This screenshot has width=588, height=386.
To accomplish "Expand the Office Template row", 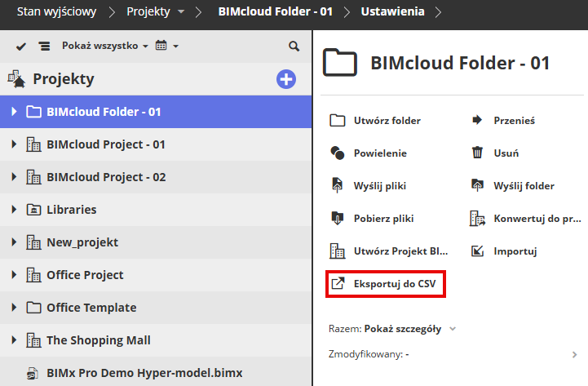I will click(x=14, y=307).
